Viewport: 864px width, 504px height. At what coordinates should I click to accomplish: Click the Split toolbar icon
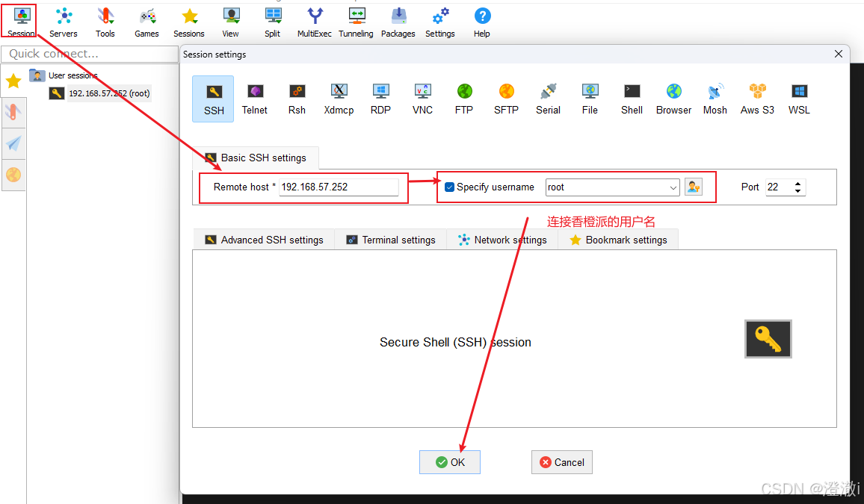point(272,22)
